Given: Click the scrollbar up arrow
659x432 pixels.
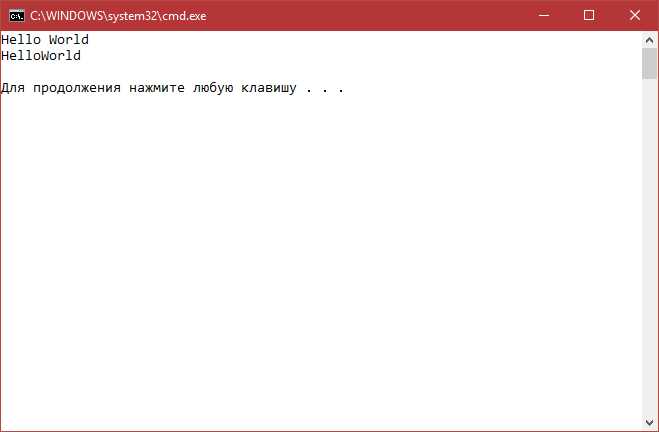Looking at the screenshot, I should pyautogui.click(x=649, y=40).
